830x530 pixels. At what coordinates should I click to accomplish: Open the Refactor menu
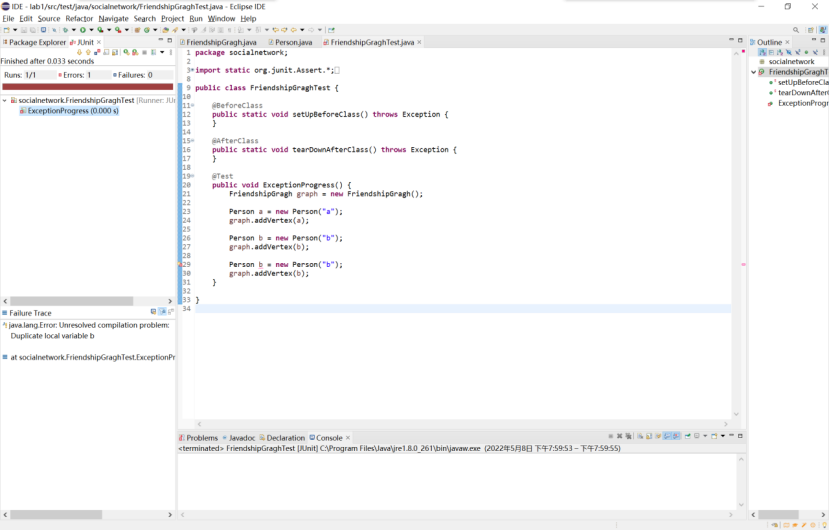(x=79, y=19)
